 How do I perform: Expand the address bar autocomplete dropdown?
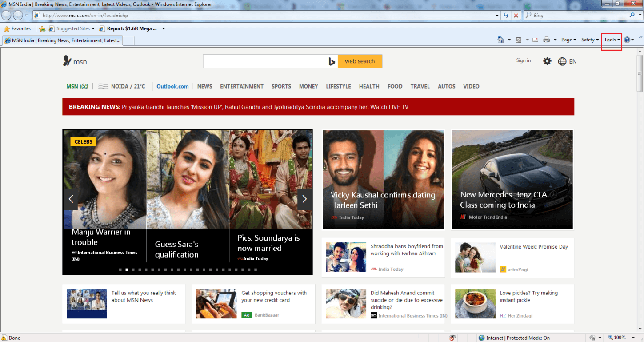coord(497,16)
